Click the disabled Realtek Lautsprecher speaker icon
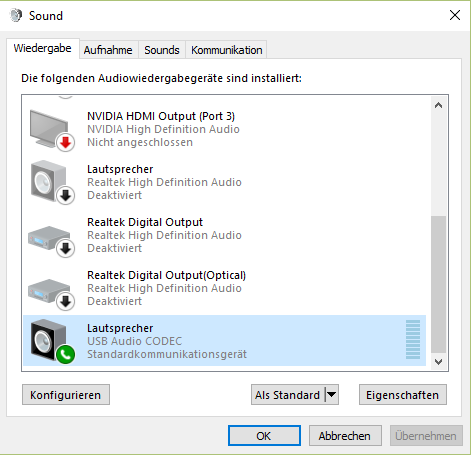The image size is (471, 455). click(x=51, y=182)
